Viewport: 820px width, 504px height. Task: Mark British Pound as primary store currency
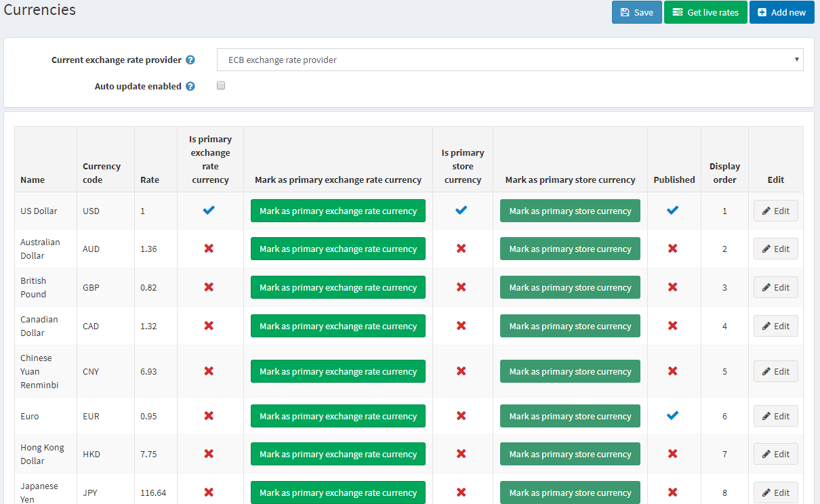[x=570, y=287]
